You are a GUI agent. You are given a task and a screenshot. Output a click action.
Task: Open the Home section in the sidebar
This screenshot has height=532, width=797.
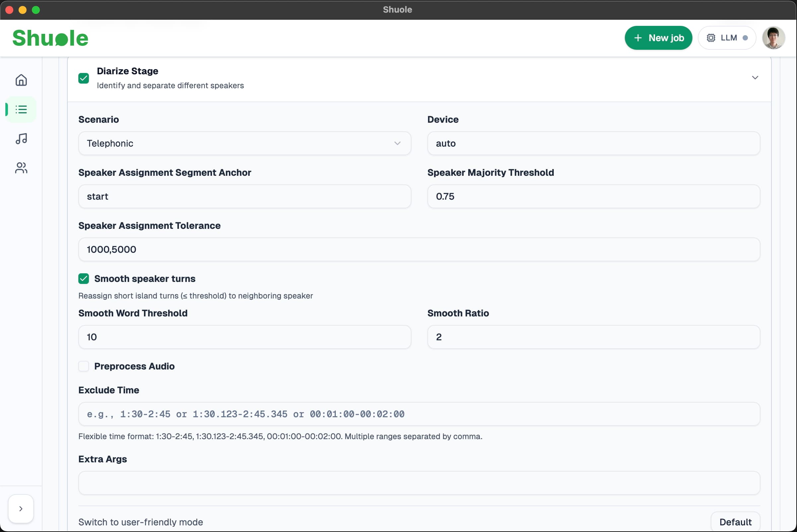coord(21,80)
